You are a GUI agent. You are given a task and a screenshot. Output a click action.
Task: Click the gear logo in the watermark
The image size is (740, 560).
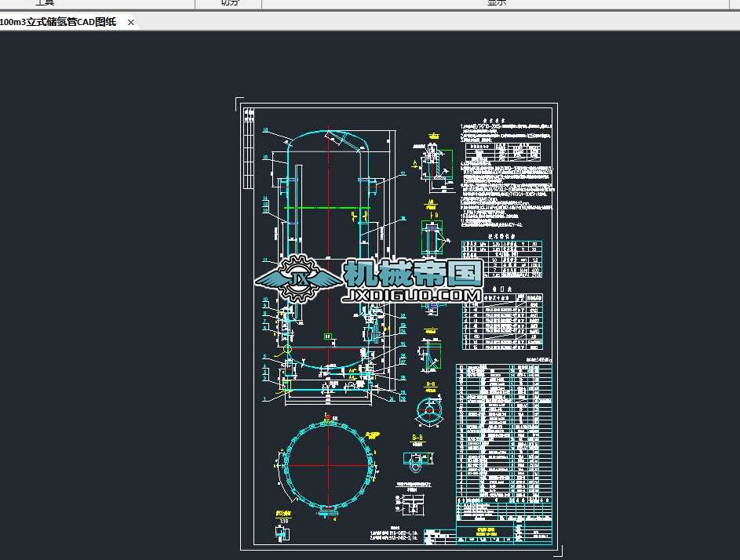298,276
